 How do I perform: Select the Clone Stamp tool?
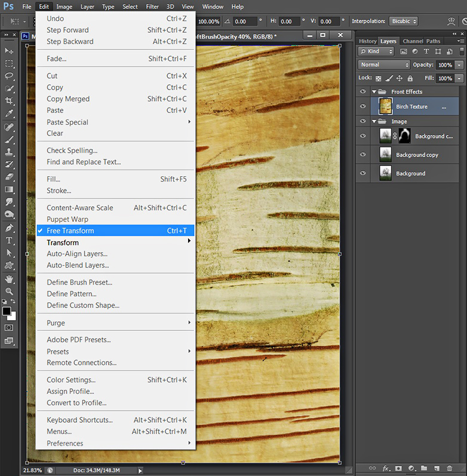[9, 152]
